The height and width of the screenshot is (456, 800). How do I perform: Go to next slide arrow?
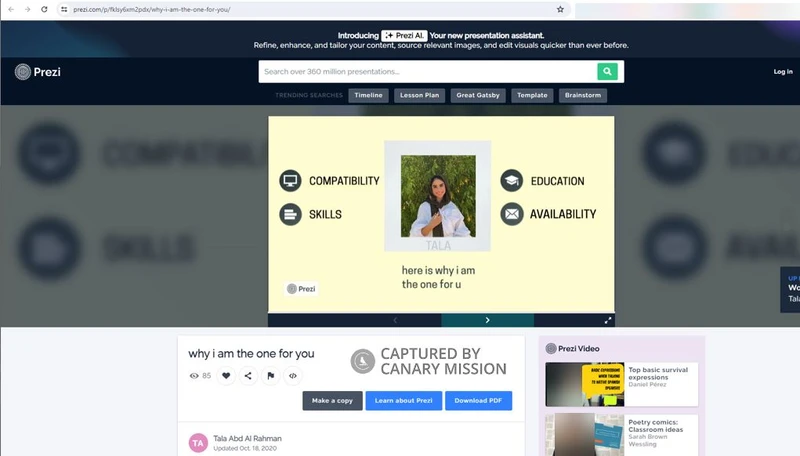pos(487,320)
